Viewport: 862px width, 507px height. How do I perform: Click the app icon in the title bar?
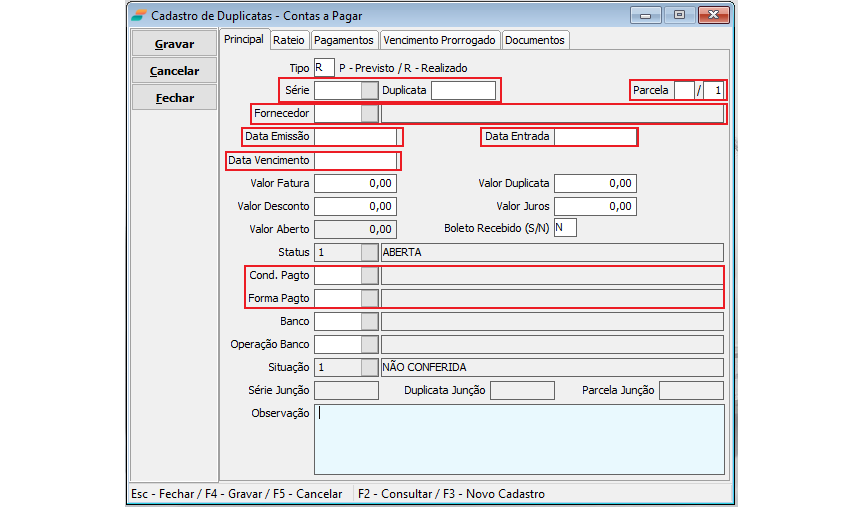coord(139,15)
